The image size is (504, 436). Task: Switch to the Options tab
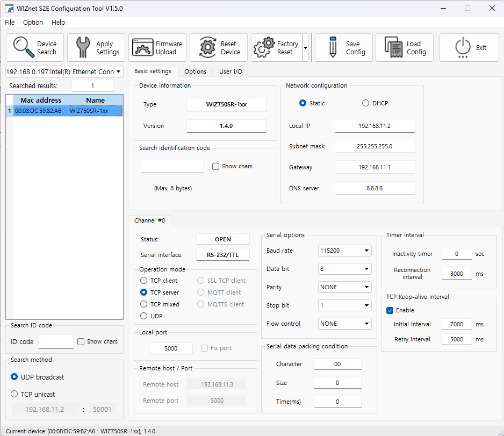195,72
